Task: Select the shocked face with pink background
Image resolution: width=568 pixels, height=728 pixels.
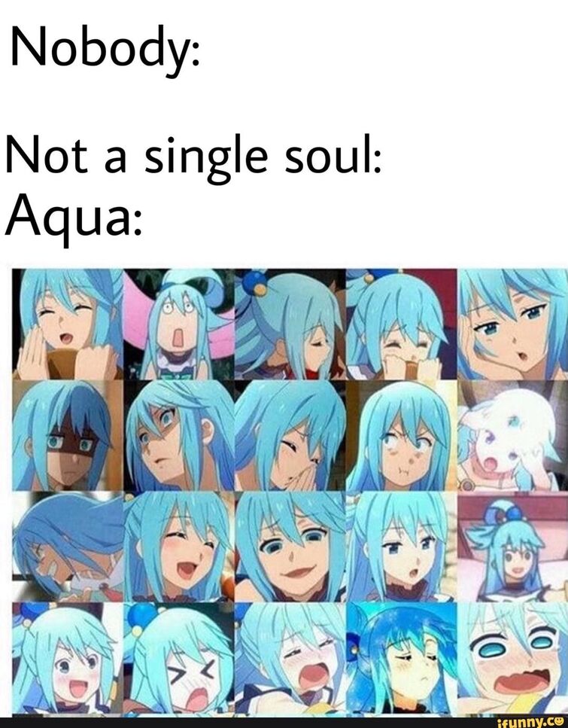Action: tap(178, 324)
